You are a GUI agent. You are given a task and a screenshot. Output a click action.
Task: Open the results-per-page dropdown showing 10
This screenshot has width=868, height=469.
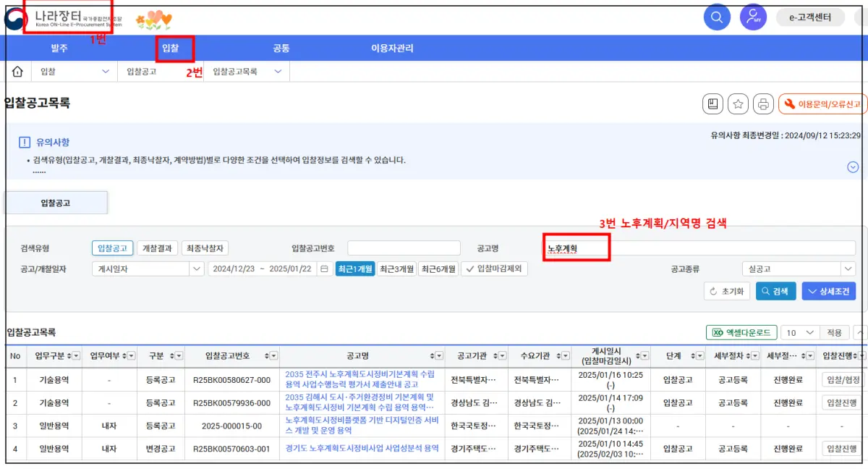coord(799,332)
